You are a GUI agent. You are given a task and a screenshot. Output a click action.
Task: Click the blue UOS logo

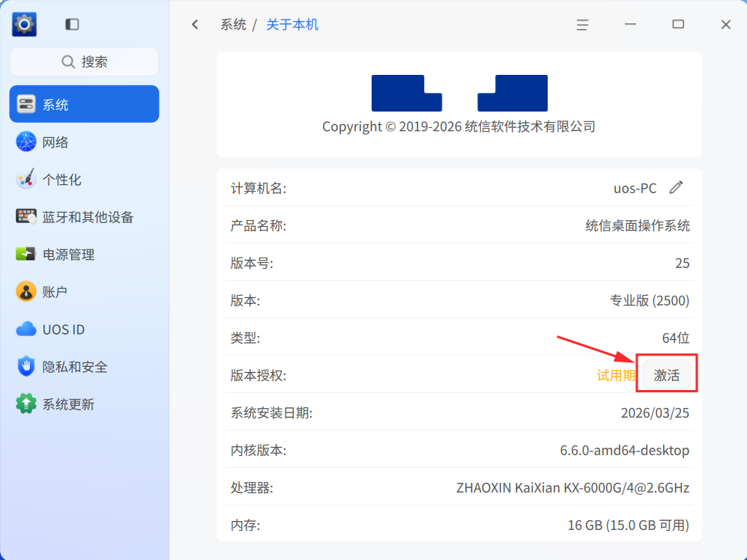coord(459,93)
